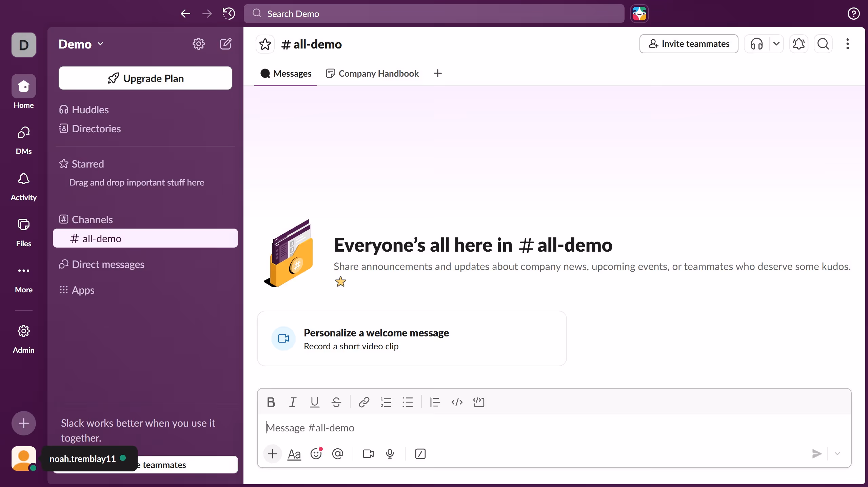The height and width of the screenshot is (487, 868).
Task: Send the message with arrow icon
Action: coord(816,454)
